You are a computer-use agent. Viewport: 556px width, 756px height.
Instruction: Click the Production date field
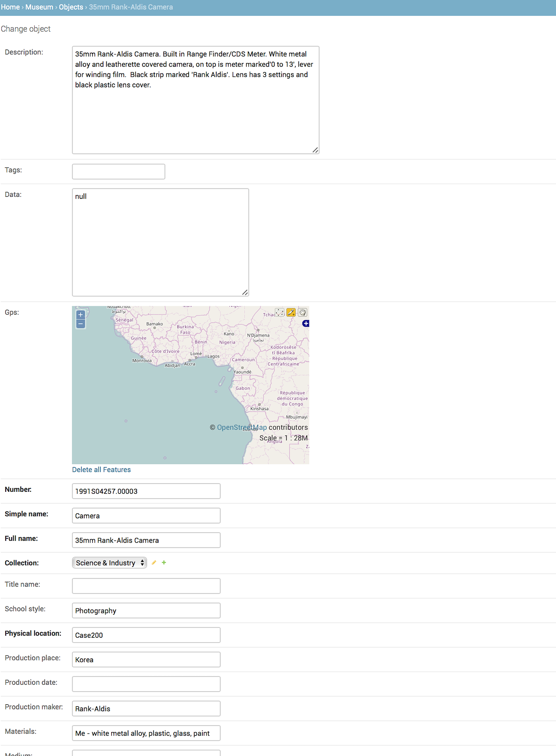(146, 684)
